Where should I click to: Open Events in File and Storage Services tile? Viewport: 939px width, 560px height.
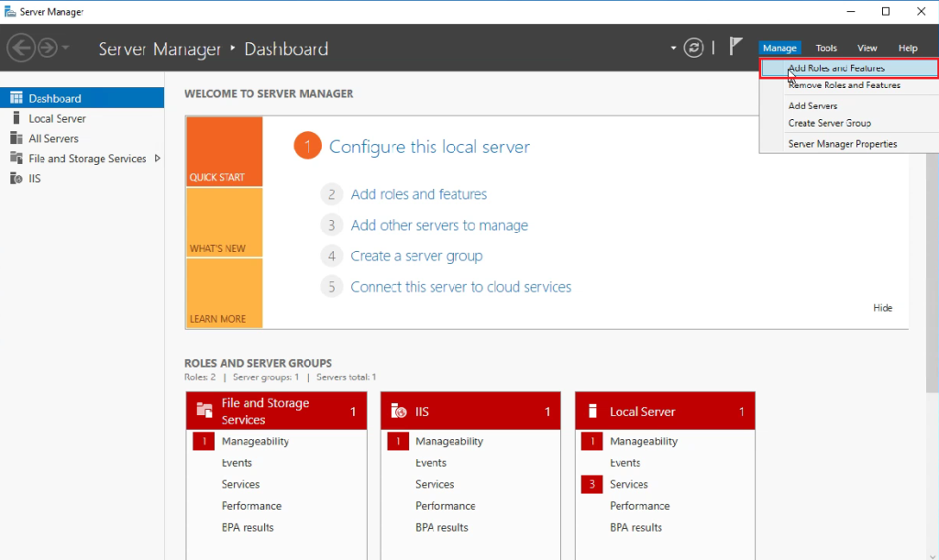(237, 463)
